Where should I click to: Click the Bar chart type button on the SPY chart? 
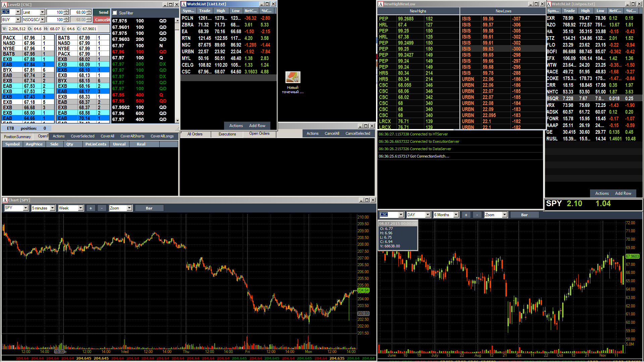[149, 208]
